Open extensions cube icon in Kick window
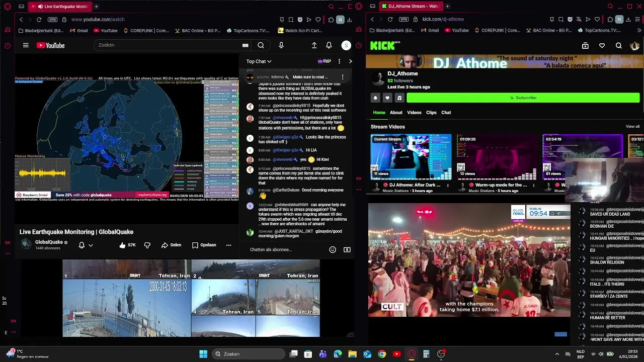This screenshot has height=362, width=644. [610, 20]
